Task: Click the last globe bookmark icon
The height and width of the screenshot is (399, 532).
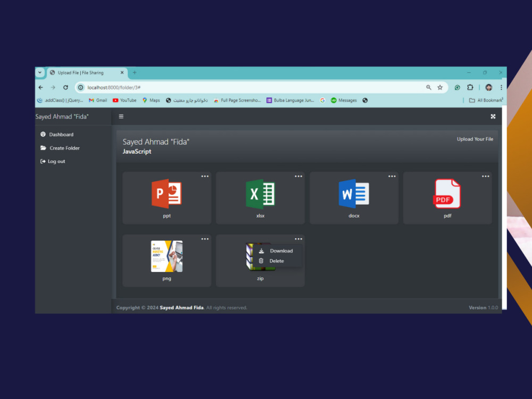Action: click(x=365, y=101)
